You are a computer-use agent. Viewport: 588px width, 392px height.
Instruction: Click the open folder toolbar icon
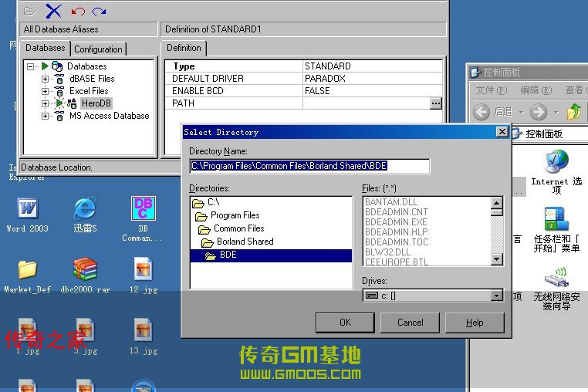click(x=29, y=11)
